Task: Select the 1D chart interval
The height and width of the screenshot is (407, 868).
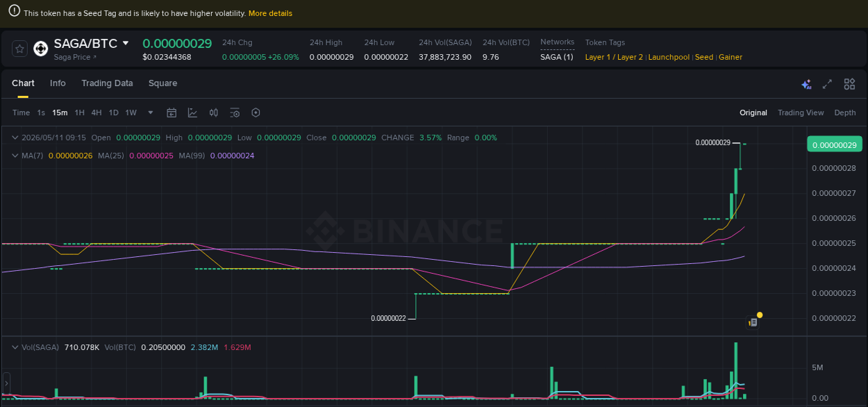Action: tap(113, 113)
